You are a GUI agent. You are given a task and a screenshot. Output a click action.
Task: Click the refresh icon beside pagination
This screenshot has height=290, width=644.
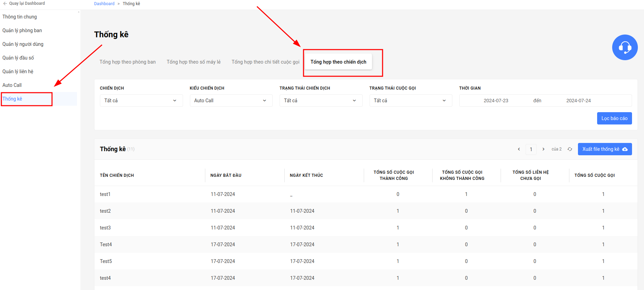570,149
